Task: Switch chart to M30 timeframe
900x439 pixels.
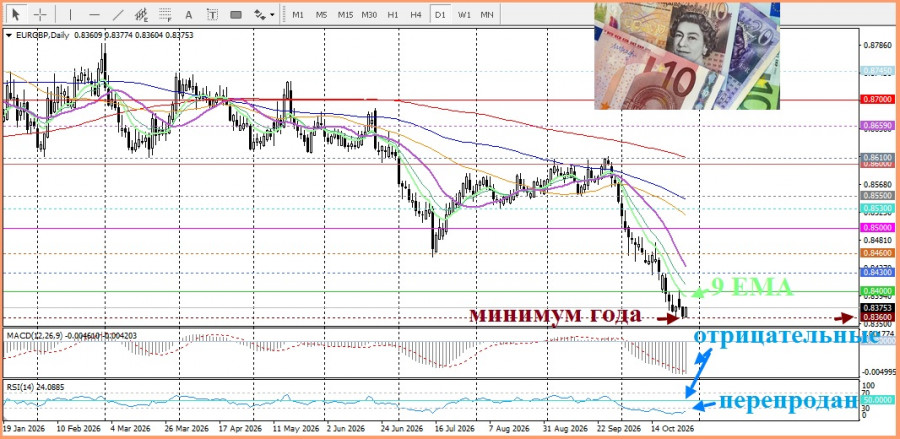Action: click(369, 14)
